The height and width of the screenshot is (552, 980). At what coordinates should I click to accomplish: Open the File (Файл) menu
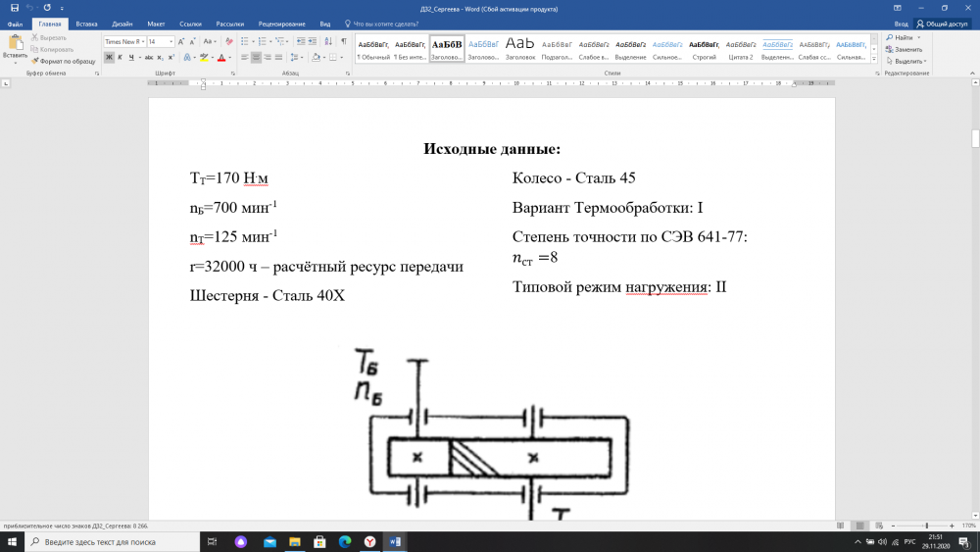[15, 24]
